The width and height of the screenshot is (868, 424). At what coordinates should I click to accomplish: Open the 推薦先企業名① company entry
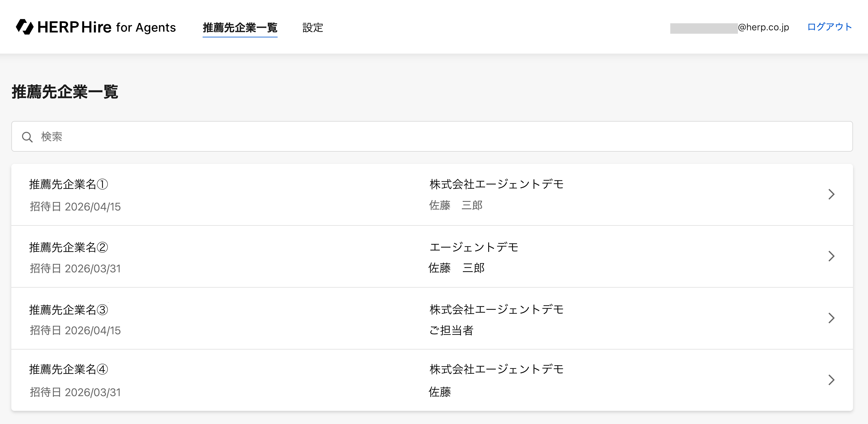432,195
